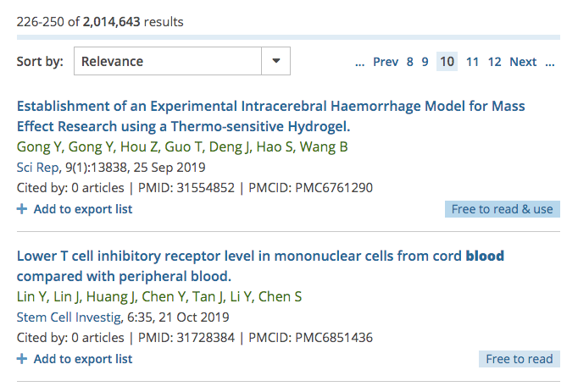Jump to results page 8
The image size is (578, 392).
click(410, 62)
